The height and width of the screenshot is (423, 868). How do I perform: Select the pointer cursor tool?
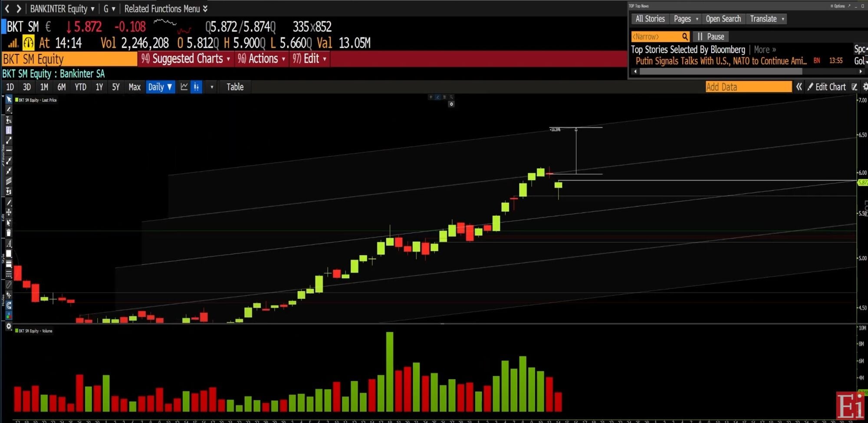(9, 99)
